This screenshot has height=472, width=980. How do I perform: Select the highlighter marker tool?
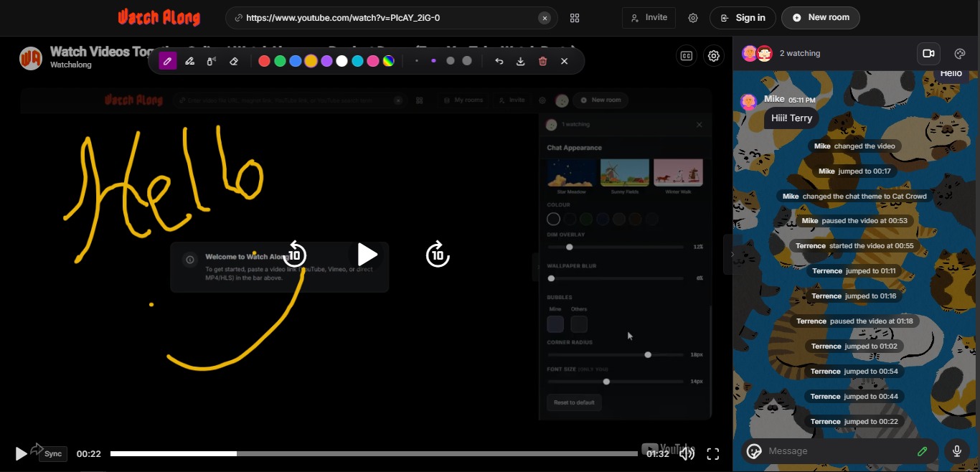point(189,61)
